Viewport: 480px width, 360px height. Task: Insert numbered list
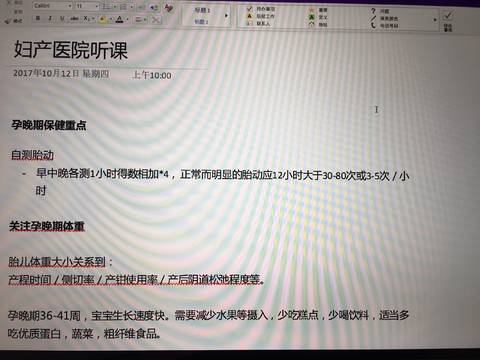pos(123,7)
